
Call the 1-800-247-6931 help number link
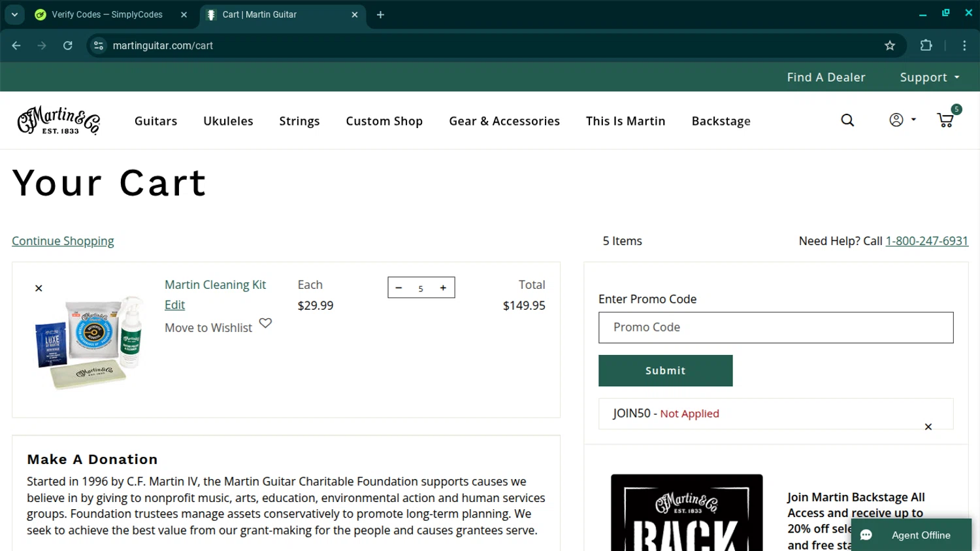(x=926, y=241)
